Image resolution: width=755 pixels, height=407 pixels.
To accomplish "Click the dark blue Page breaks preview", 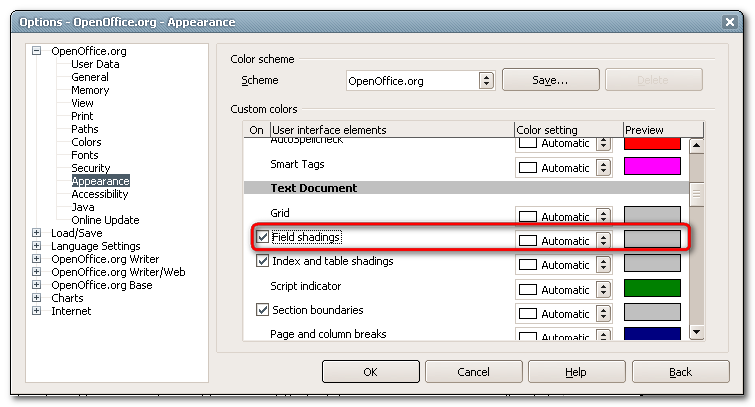I will [x=652, y=333].
